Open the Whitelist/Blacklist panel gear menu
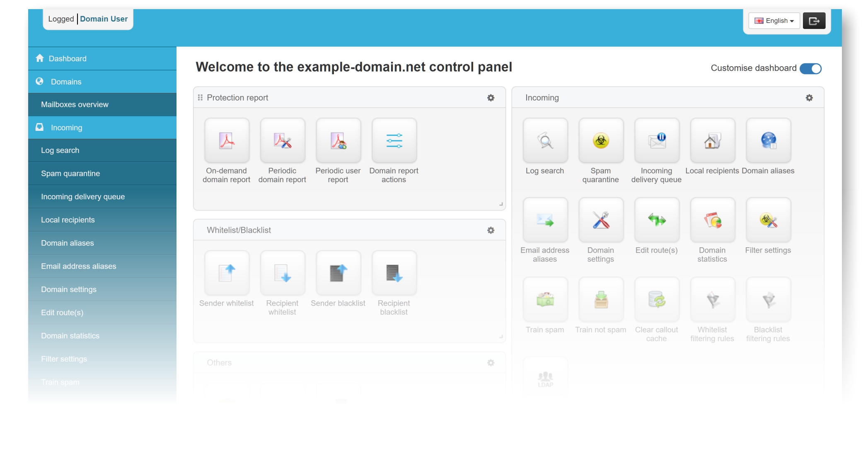This screenshot has height=468, width=868. (x=491, y=231)
